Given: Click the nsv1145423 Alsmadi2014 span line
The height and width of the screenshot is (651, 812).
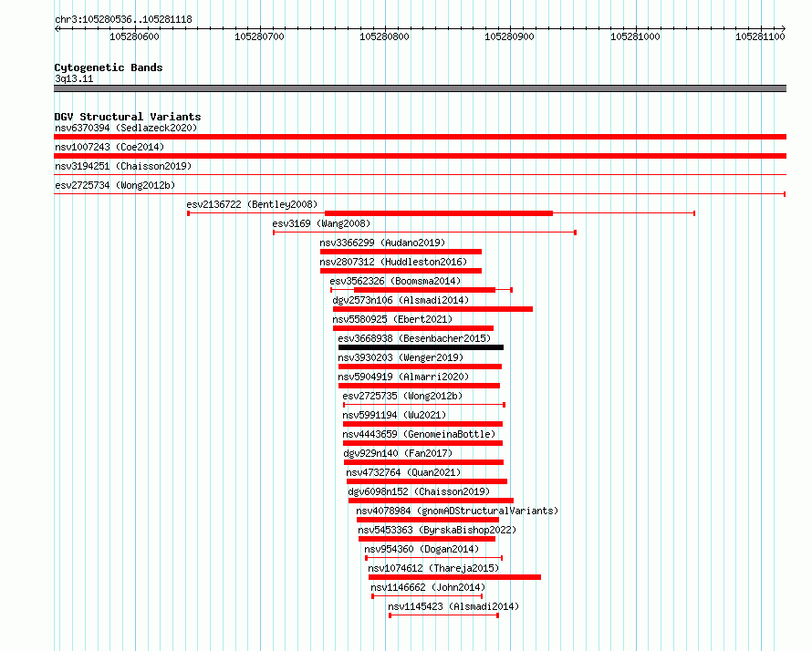Looking at the screenshot, I should (443, 615).
